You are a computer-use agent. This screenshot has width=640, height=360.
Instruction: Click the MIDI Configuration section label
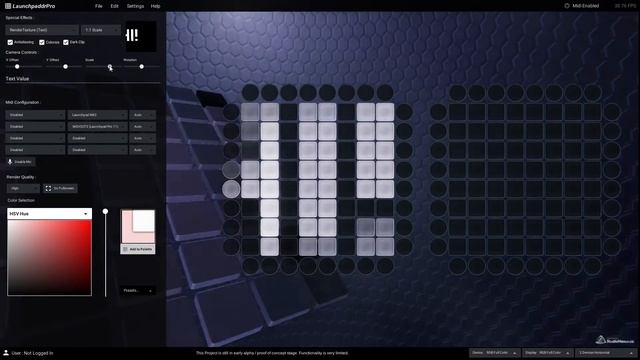point(23,102)
